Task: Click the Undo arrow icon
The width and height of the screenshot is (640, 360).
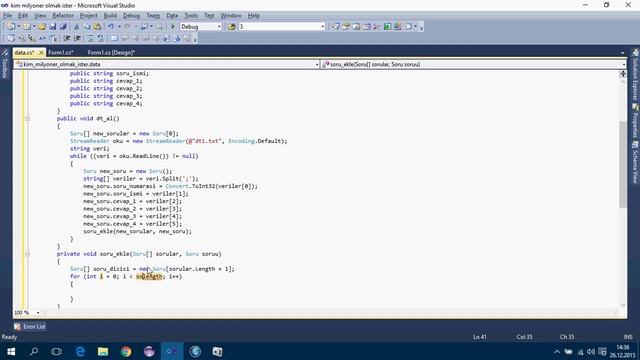Action: 111,27
